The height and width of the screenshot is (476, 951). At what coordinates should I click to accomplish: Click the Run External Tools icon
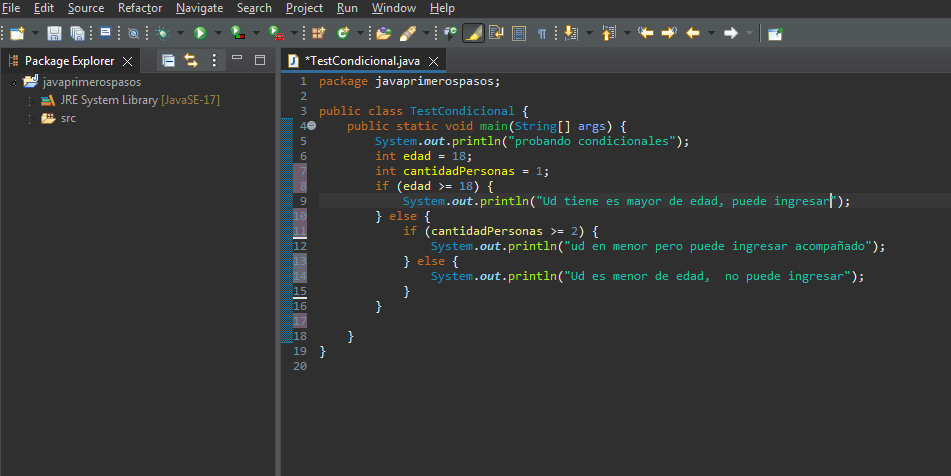tap(277, 33)
